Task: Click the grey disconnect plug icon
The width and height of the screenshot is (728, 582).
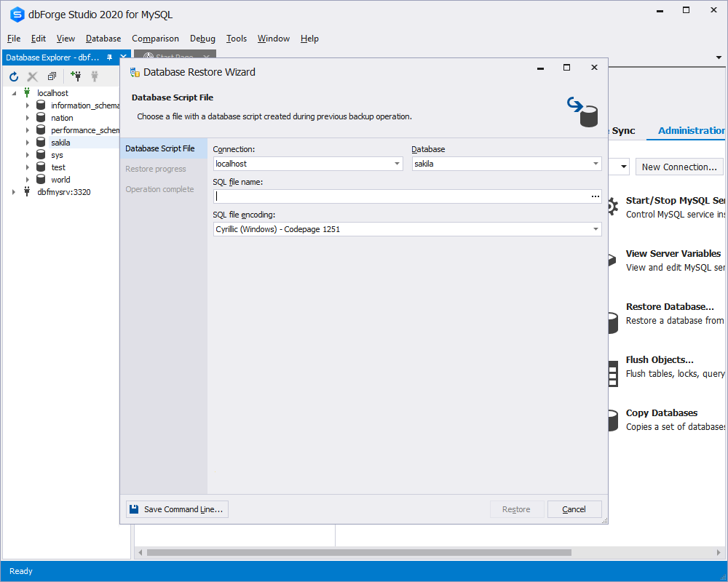Action: (95, 76)
